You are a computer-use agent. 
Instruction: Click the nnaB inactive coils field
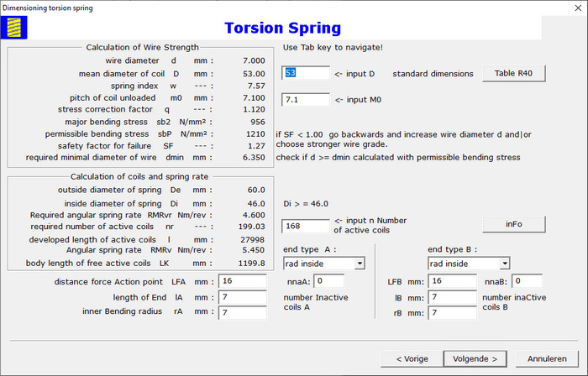coord(528,280)
